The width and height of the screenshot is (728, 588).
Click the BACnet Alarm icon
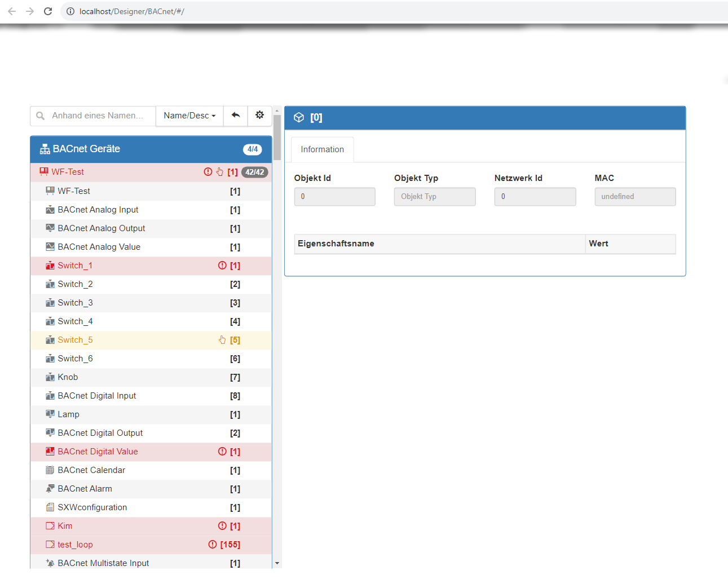[50, 488]
